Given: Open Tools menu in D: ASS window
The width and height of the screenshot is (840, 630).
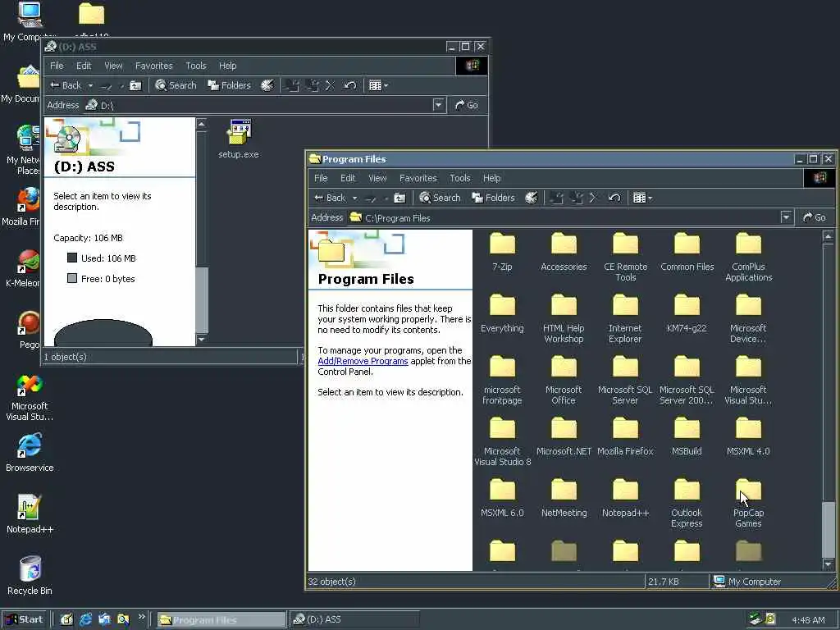Looking at the screenshot, I should pyautogui.click(x=195, y=66).
